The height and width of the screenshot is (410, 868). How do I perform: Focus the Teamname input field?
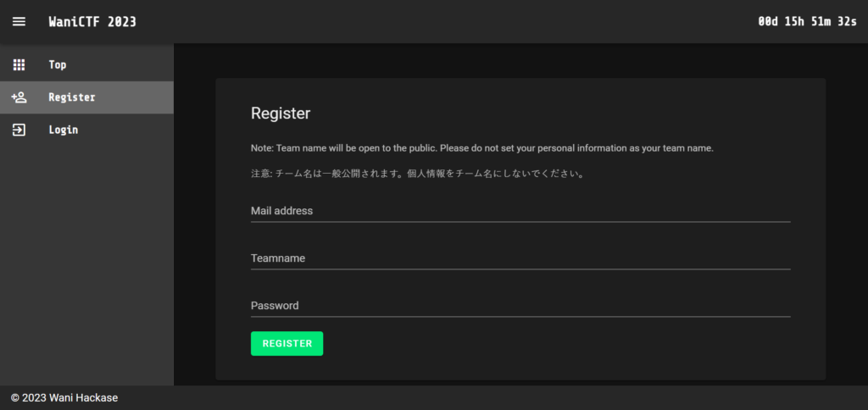pos(520,258)
